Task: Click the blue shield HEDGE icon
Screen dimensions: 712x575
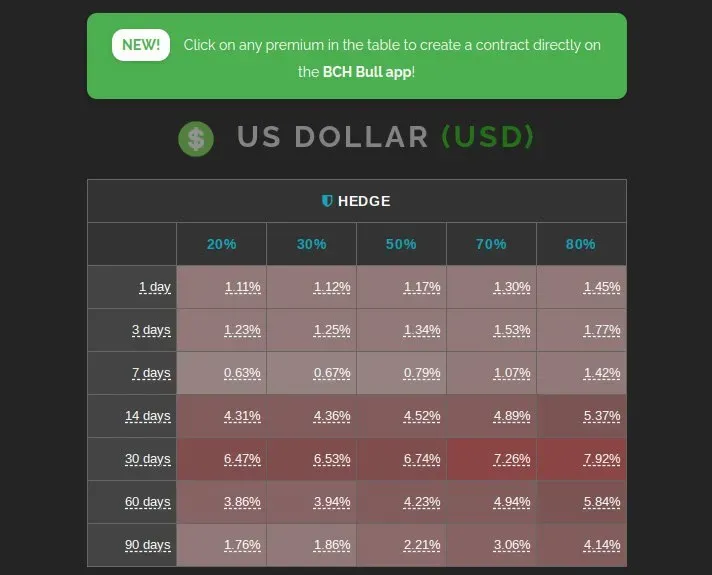Action: (x=327, y=201)
